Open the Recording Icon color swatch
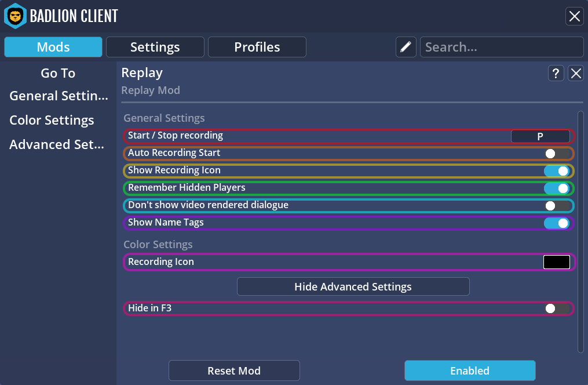The height and width of the screenshot is (385, 588). pos(557,262)
